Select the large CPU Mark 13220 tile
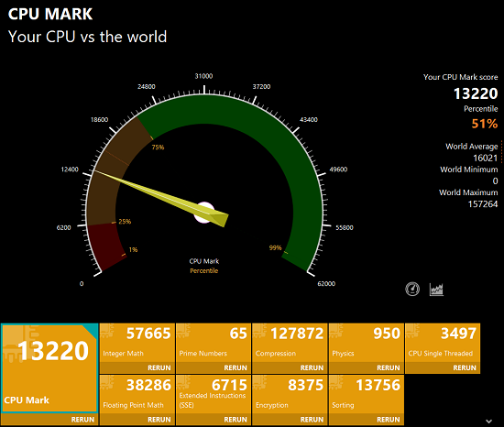Viewport: 504px width, 427px height. tap(49, 368)
